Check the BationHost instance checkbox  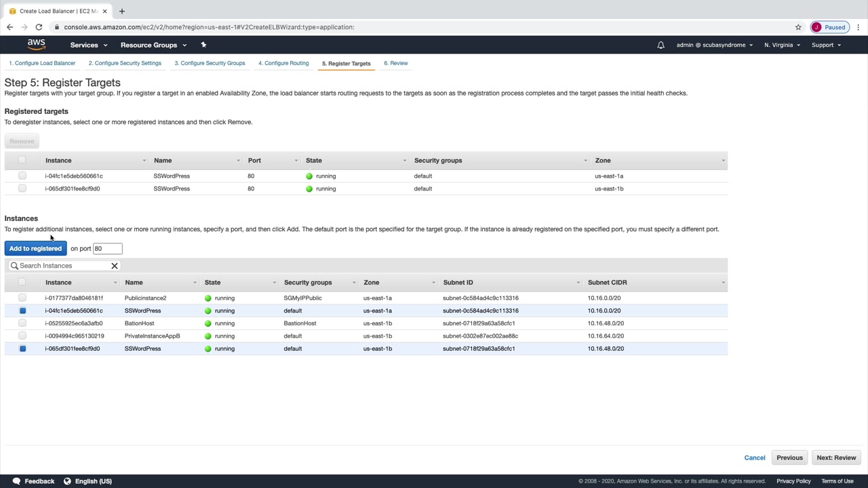point(22,323)
